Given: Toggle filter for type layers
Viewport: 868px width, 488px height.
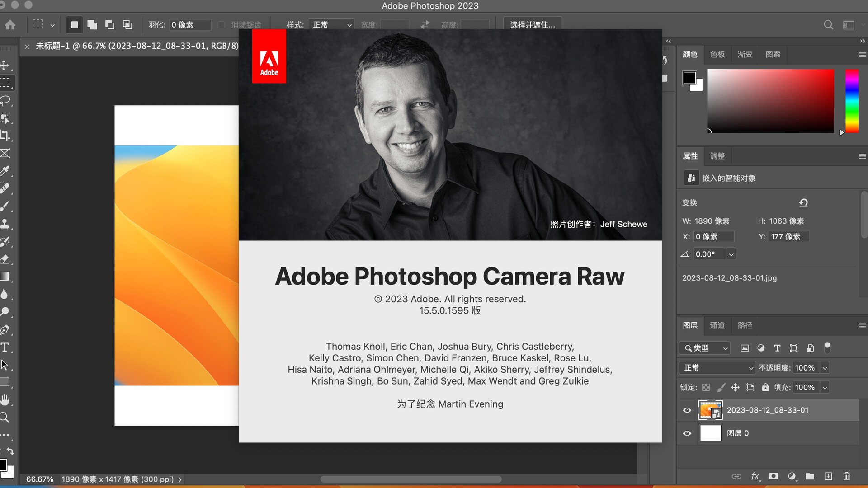Looking at the screenshot, I should (777, 348).
